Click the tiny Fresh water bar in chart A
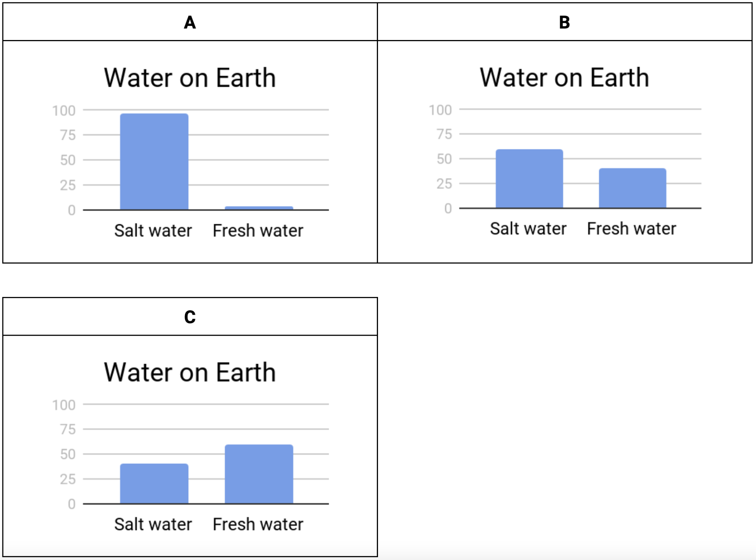 tap(259, 208)
